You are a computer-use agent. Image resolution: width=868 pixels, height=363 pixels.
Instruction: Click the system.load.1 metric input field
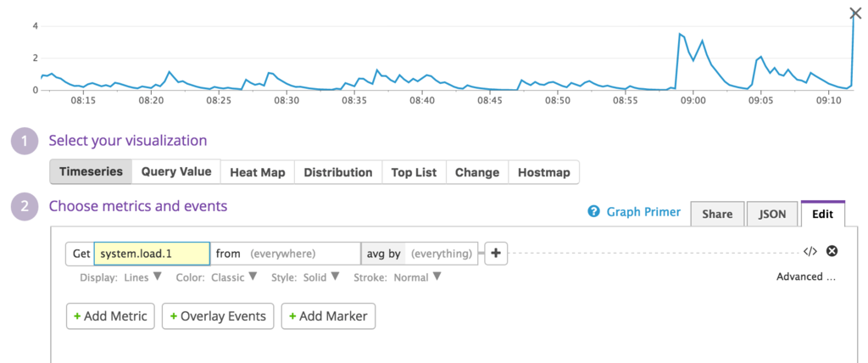(153, 254)
